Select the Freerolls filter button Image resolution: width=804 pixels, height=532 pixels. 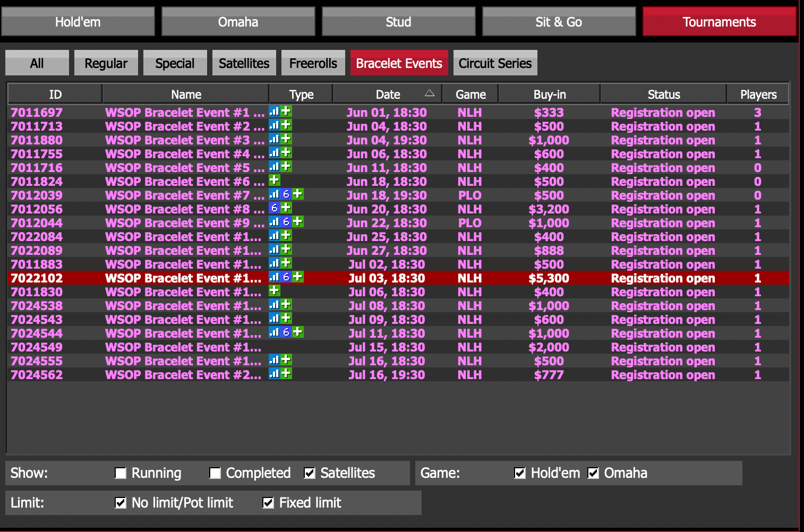coord(313,63)
